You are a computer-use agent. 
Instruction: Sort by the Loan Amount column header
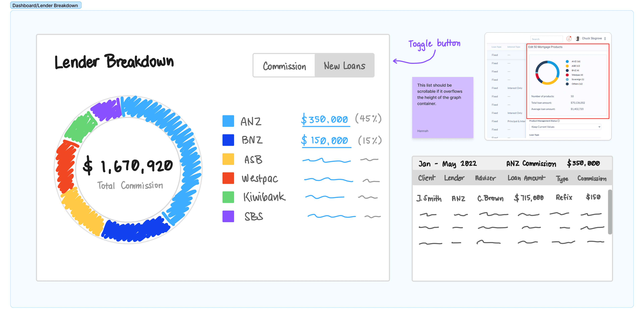click(x=526, y=178)
